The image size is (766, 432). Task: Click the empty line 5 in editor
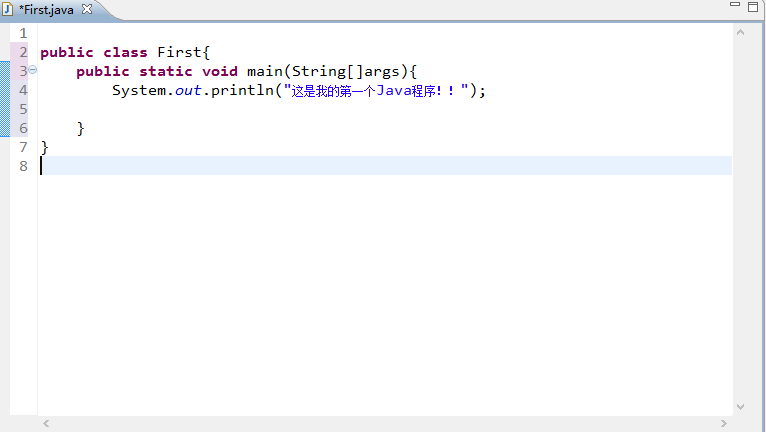pos(300,109)
